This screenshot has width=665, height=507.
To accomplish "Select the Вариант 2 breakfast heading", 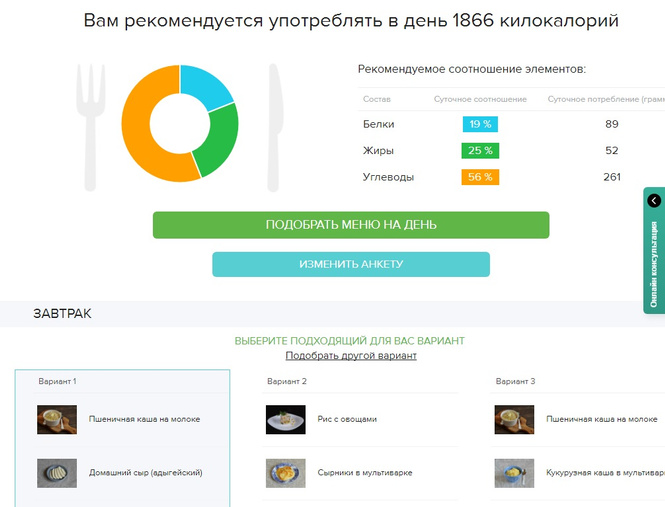I will click(287, 381).
